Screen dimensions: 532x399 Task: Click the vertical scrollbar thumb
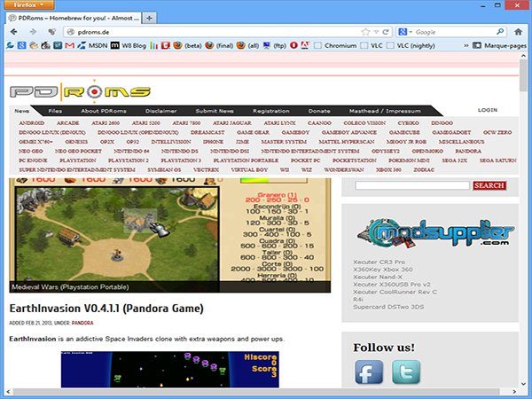click(523, 76)
